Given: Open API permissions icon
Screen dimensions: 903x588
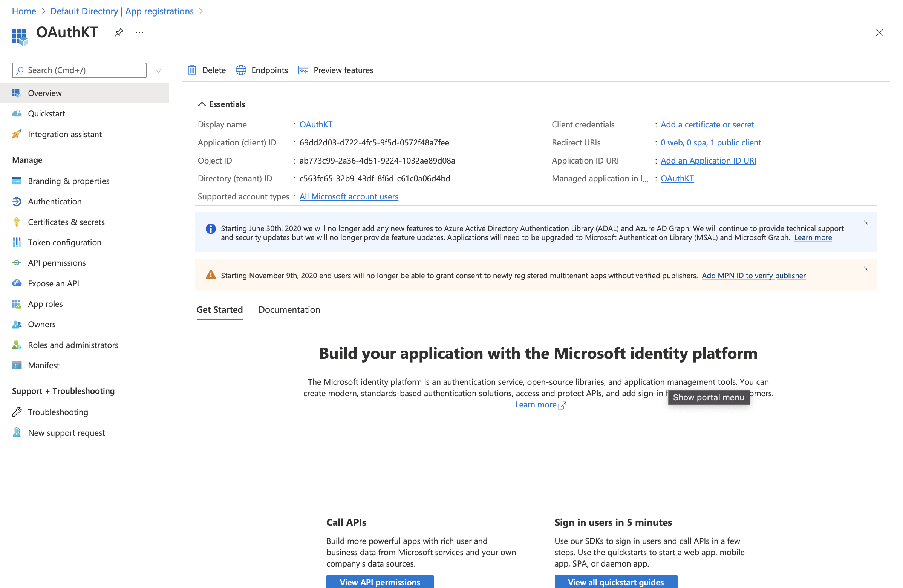Looking at the screenshot, I should [x=17, y=263].
